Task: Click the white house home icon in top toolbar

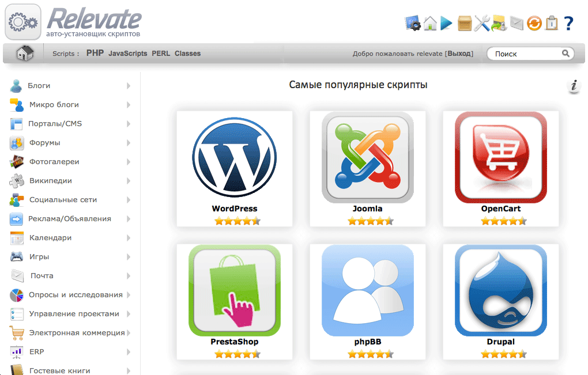Action: pos(430,23)
